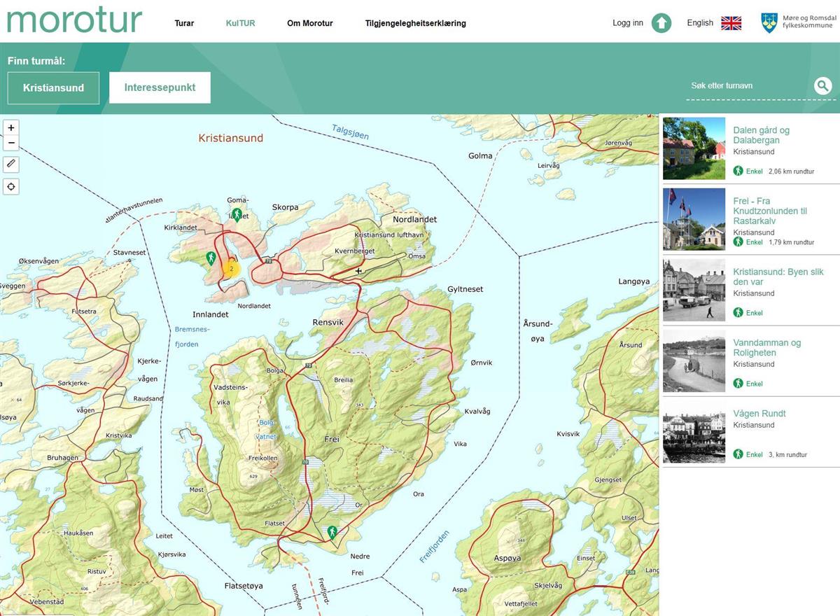The height and width of the screenshot is (616, 840).
Task: Click the Kvalvåg label on the map
Action: (x=477, y=412)
